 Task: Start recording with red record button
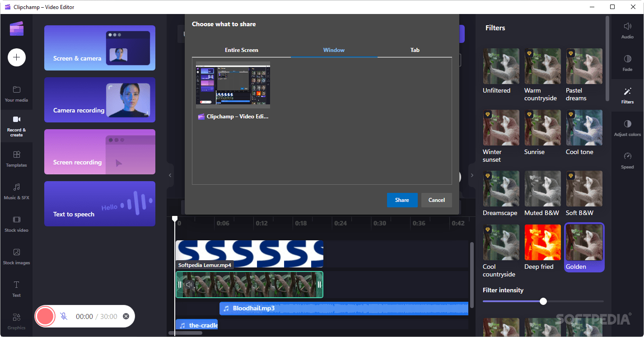pos(45,316)
